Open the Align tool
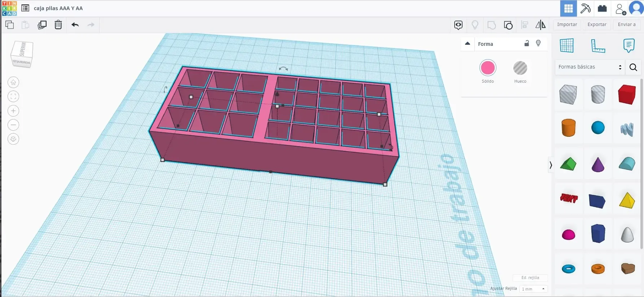644x297 pixels. [x=525, y=25]
